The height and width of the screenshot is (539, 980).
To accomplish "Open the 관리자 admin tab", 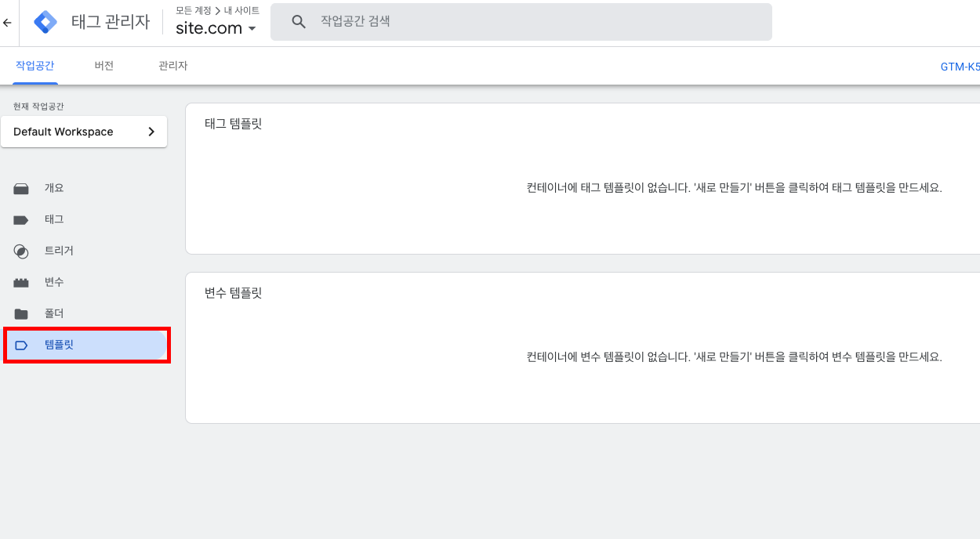I will pos(172,66).
